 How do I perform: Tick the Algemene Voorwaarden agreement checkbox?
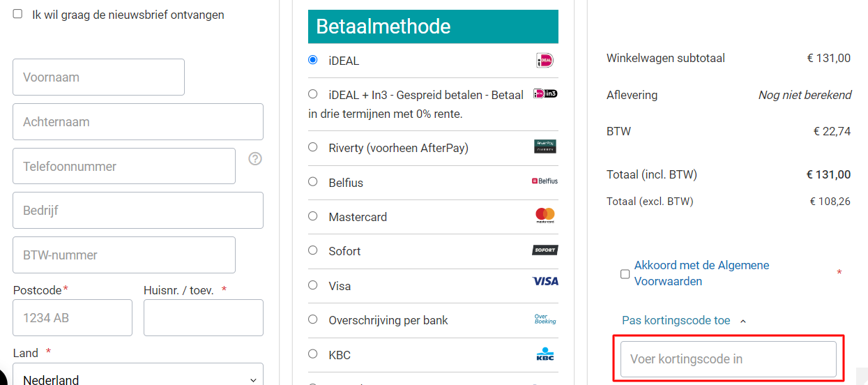tap(625, 274)
